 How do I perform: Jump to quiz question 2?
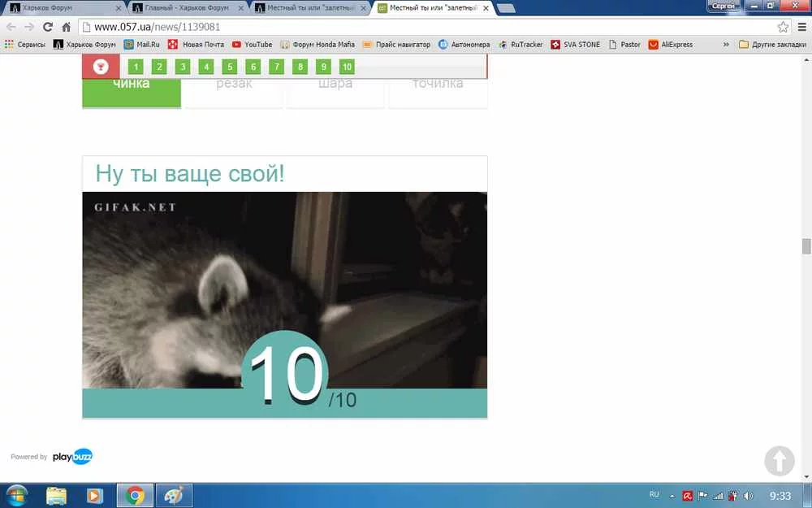(159, 67)
